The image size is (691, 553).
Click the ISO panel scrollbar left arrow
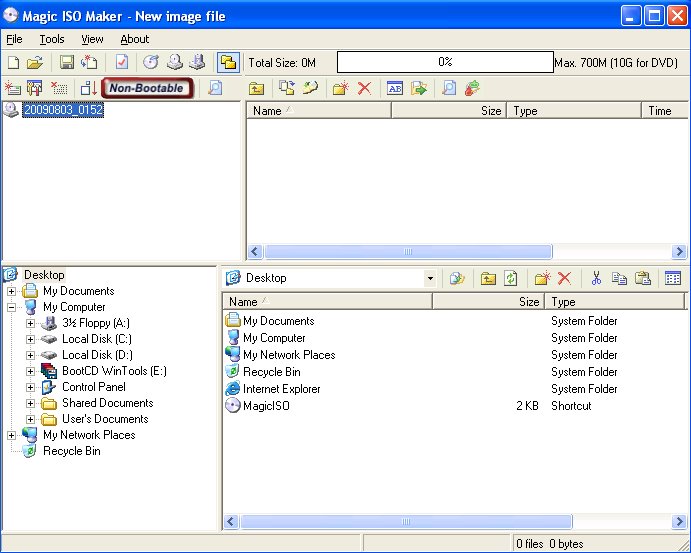255,252
